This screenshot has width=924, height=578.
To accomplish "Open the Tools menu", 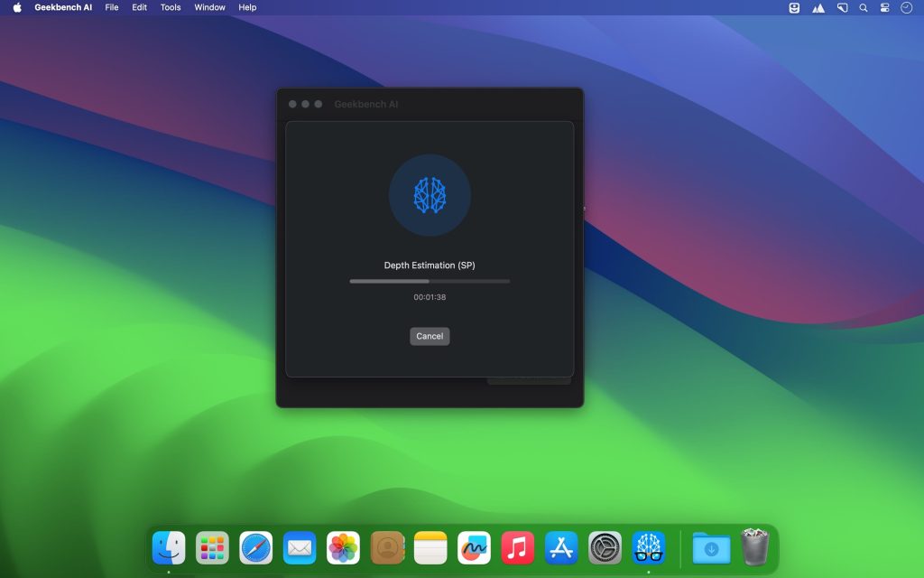I will [169, 7].
